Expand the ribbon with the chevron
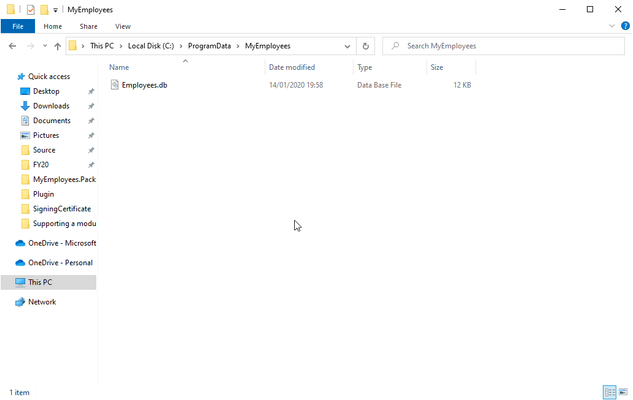 click(x=612, y=26)
